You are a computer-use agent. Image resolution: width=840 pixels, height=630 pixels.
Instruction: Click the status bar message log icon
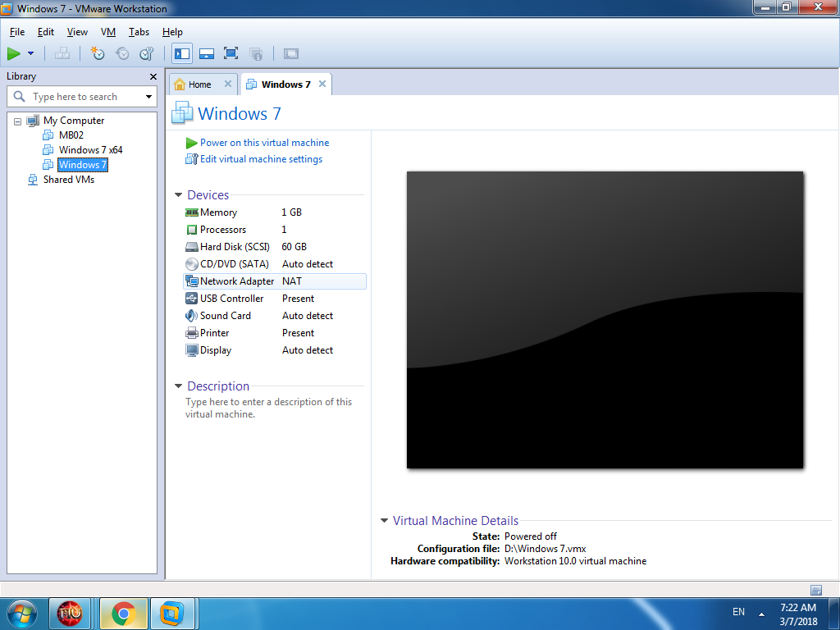[x=816, y=591]
